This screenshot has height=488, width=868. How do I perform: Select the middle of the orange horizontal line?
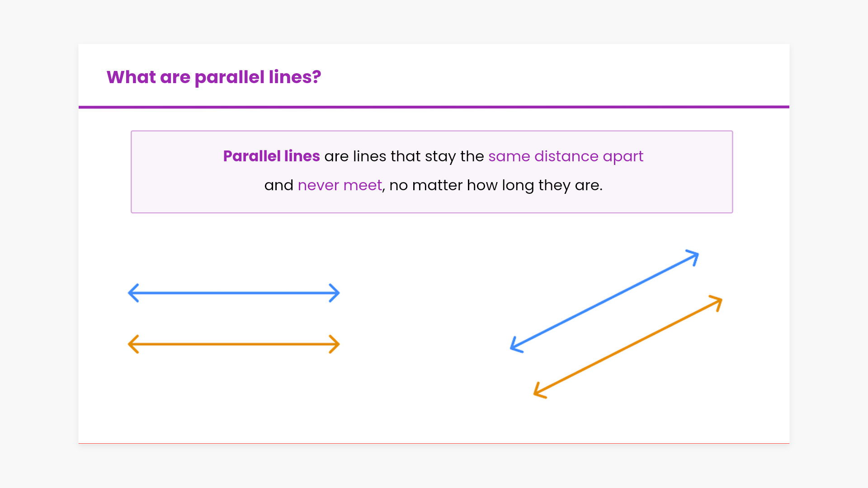click(x=234, y=344)
